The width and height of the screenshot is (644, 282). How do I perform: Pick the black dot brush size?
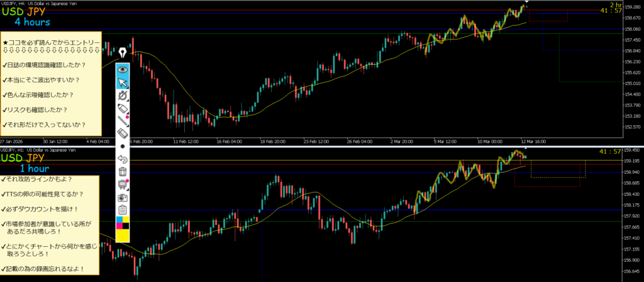pos(123,147)
